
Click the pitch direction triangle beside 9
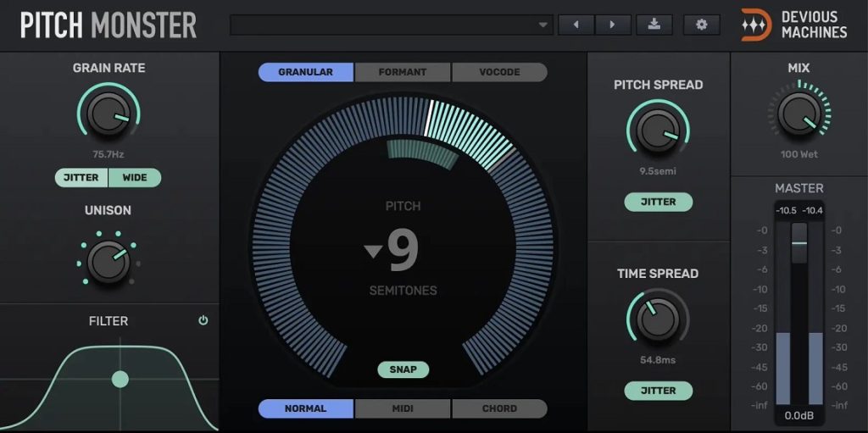coord(373,251)
